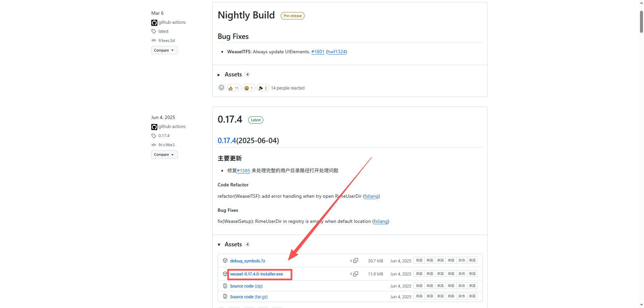Screen dimensions: 644x308
Task: Click the page's vertical scrollbar thumb
Action: click(x=641, y=21)
